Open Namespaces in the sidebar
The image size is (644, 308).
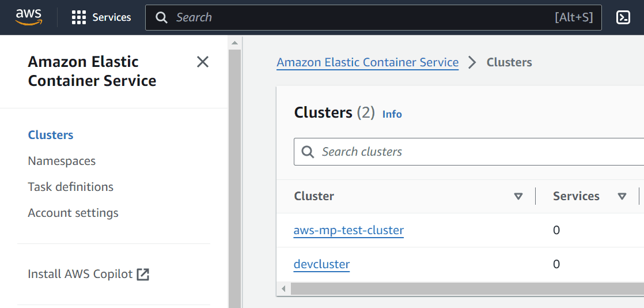click(x=62, y=161)
